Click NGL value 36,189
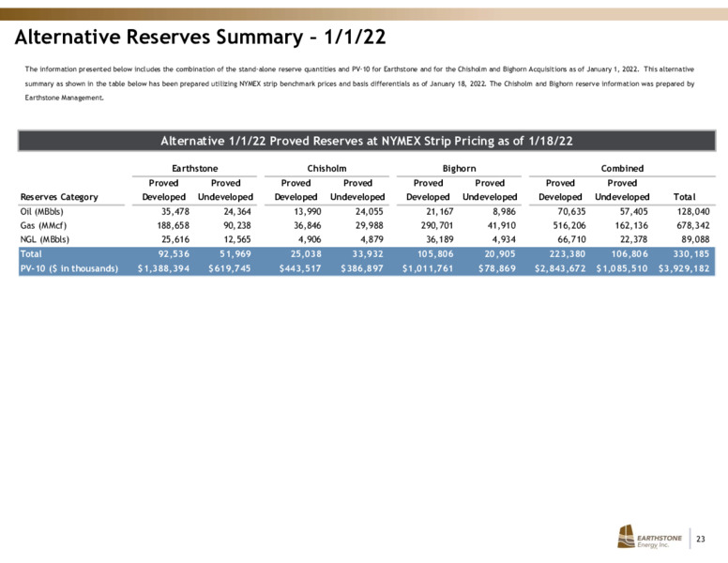Image resolution: width=728 pixels, height=563 pixels. pos(440,239)
